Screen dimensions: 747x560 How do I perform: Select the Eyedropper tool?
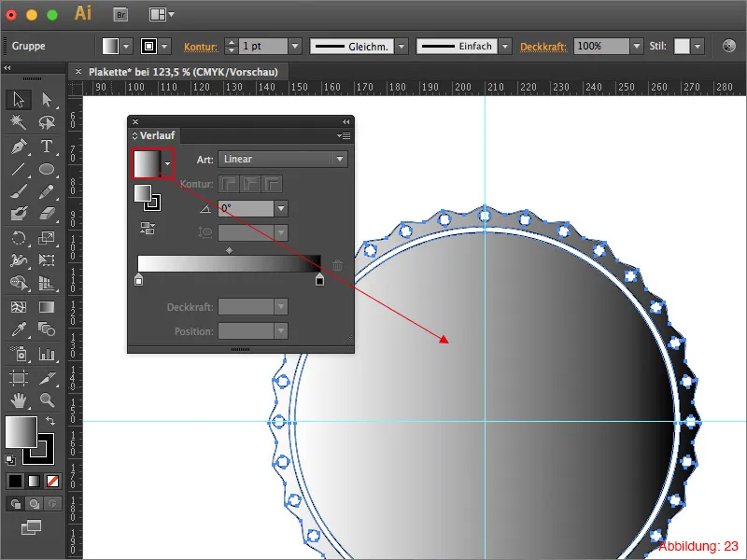pyautogui.click(x=19, y=329)
